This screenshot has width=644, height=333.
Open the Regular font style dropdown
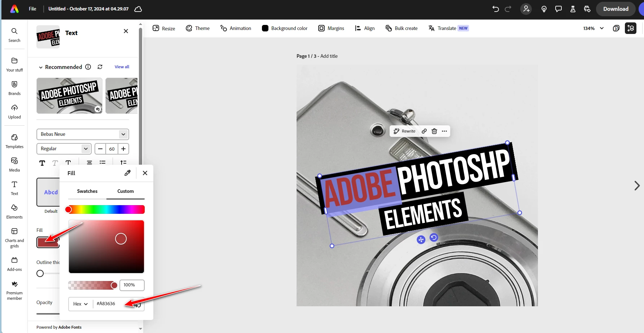pyautogui.click(x=64, y=149)
